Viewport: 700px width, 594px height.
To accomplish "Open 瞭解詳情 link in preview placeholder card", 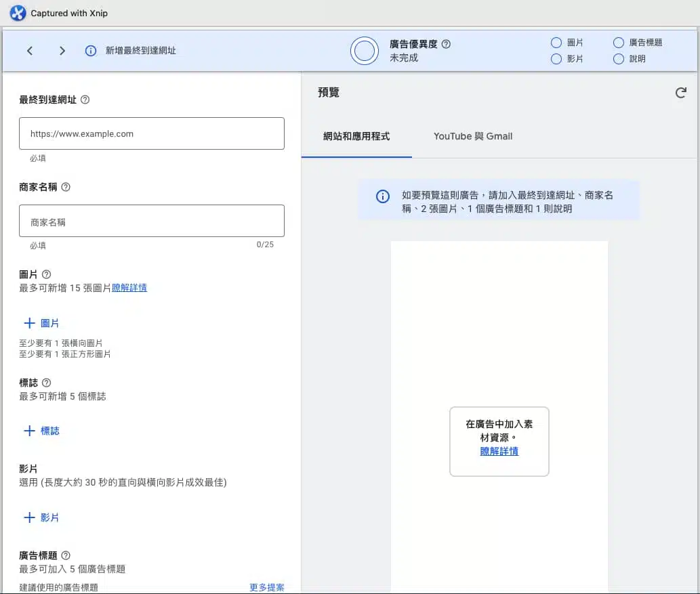I will pos(499,451).
